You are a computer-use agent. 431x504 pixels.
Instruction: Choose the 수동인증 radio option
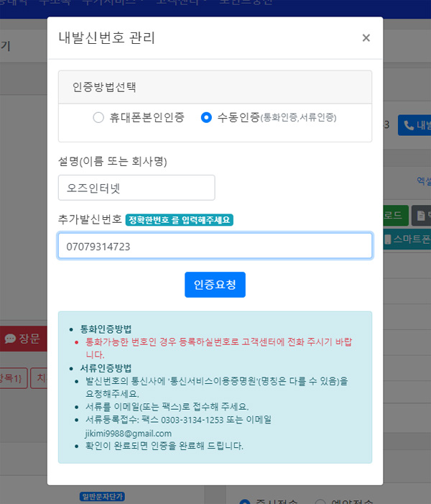207,118
